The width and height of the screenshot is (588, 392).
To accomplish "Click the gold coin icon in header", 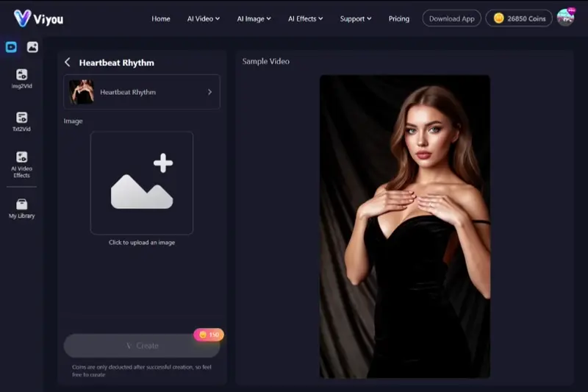I will pos(498,18).
